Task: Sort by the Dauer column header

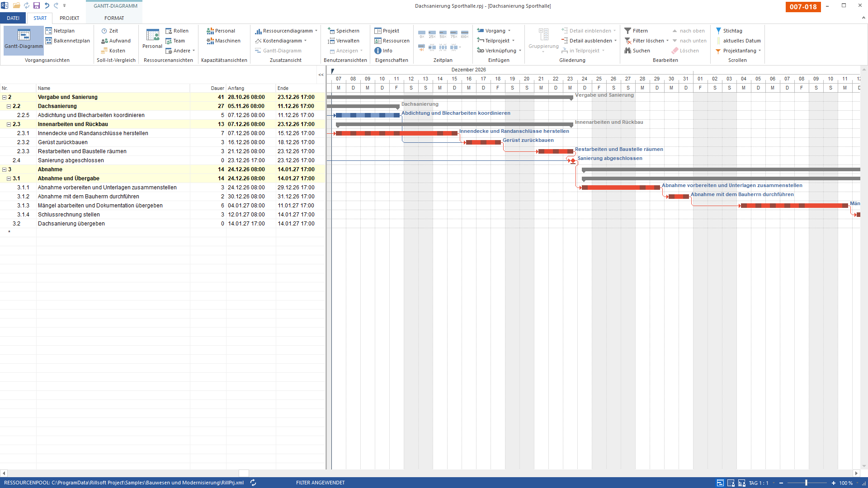Action: [x=208, y=88]
